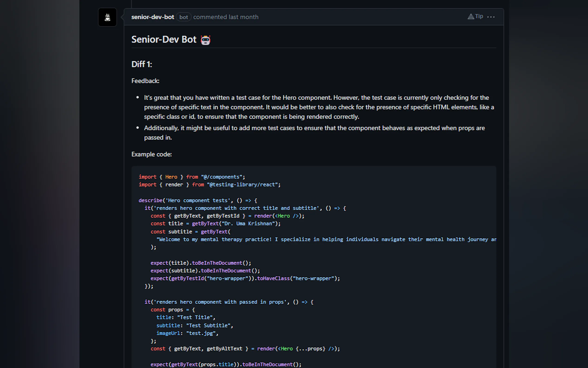Click the describe('Hero component tests') line
Viewport: 588px width, 368px height.
198,200
